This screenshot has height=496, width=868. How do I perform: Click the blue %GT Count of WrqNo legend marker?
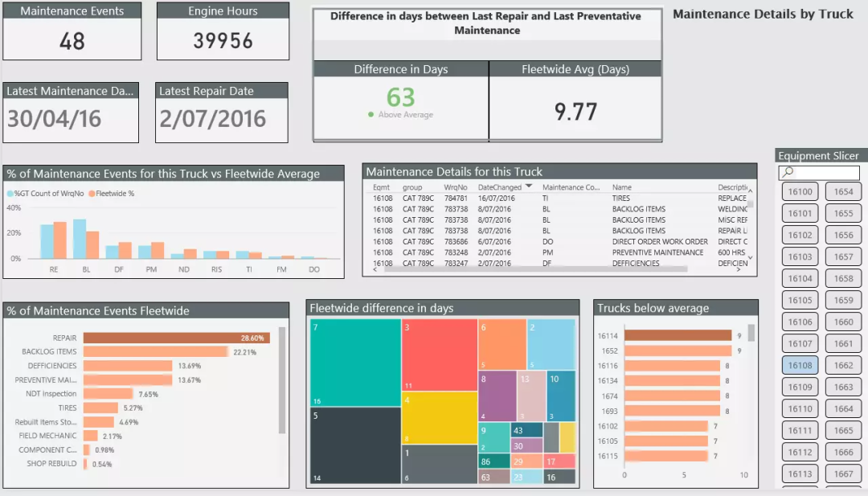[10, 193]
